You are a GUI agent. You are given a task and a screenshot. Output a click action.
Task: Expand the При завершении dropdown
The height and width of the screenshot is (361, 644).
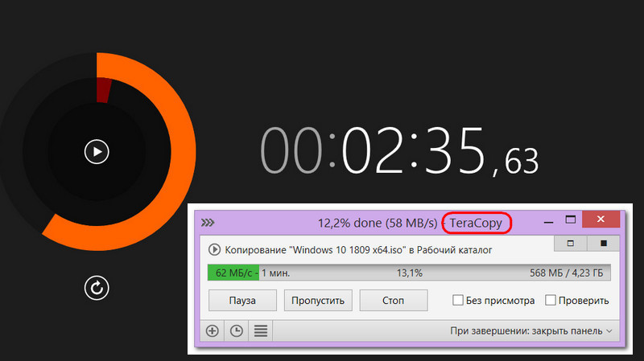531,330
